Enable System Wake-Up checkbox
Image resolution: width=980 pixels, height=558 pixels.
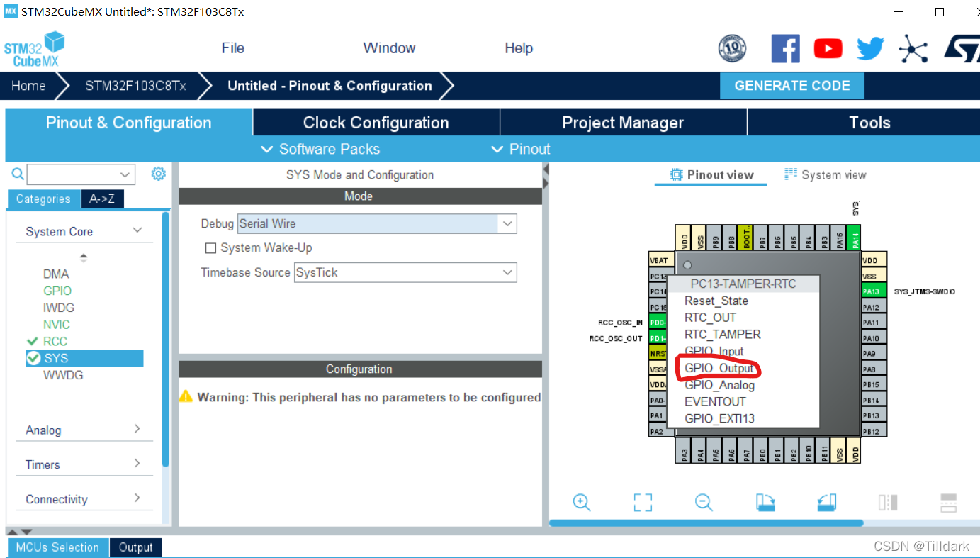click(210, 247)
